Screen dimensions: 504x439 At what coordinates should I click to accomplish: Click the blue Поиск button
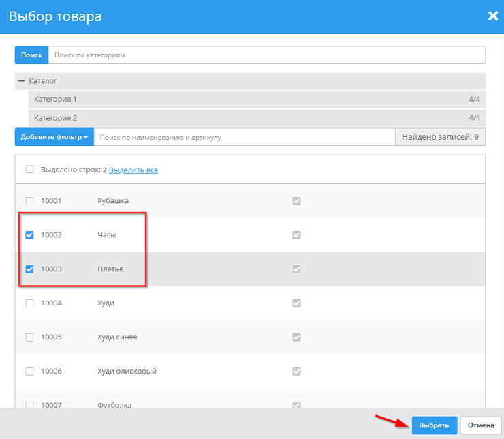31,55
